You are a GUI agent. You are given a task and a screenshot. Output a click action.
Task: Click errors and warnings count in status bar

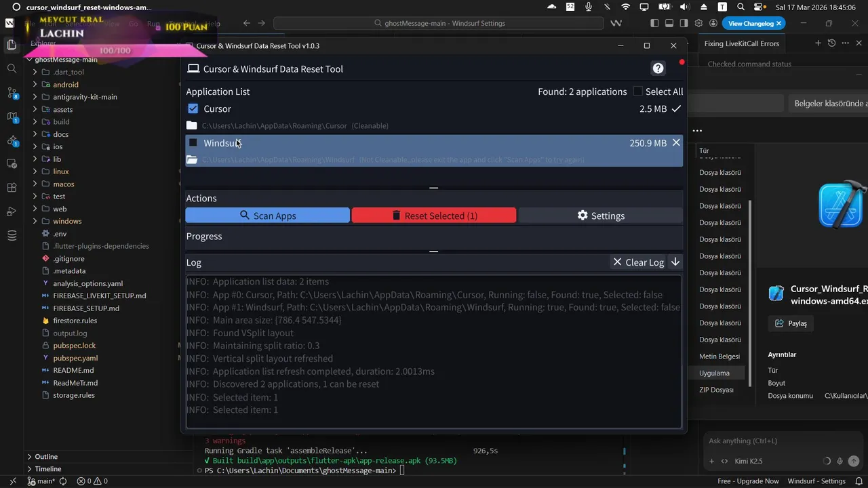(x=92, y=481)
